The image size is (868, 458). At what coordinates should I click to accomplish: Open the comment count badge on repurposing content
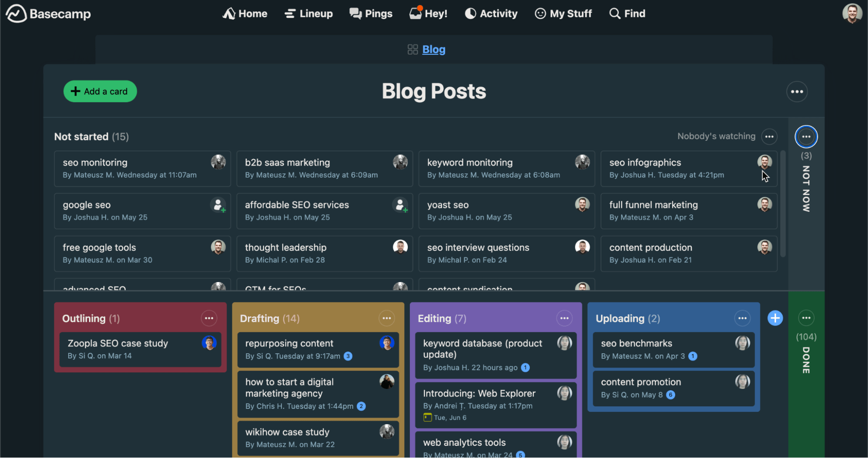point(348,356)
